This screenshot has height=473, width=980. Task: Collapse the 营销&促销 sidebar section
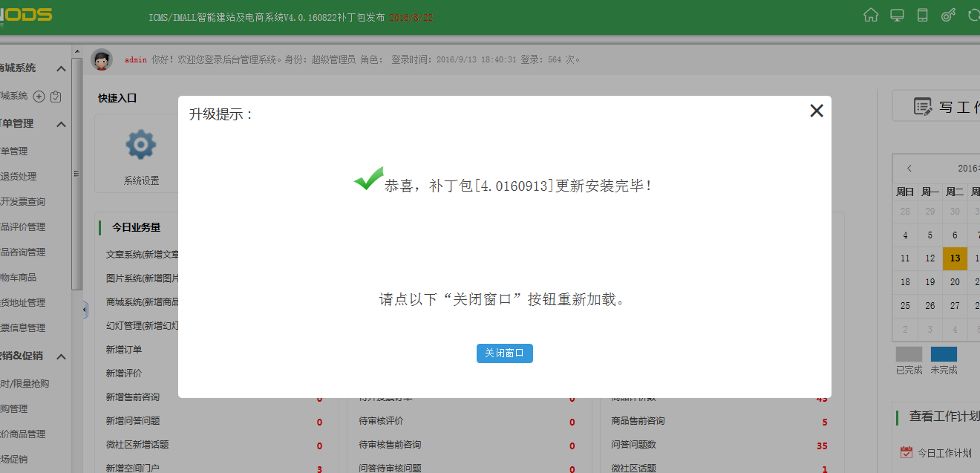click(x=62, y=356)
